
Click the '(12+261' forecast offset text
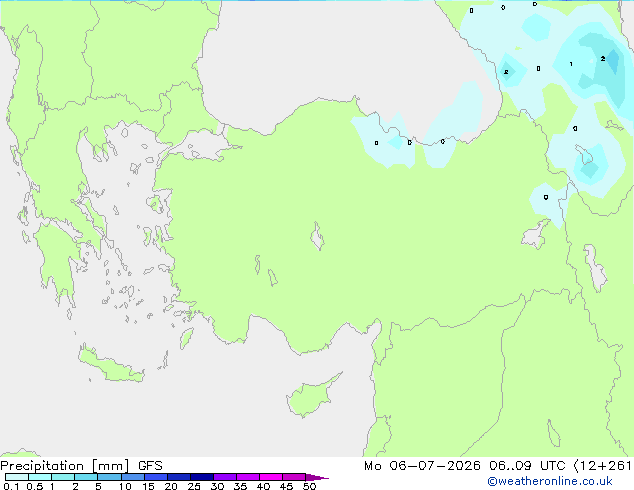[x=603, y=466]
